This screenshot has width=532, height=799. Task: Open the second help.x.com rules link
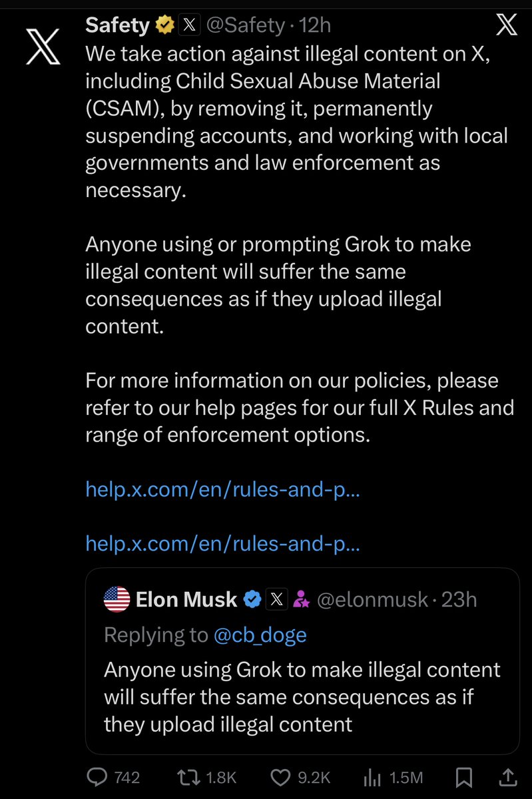coord(223,545)
